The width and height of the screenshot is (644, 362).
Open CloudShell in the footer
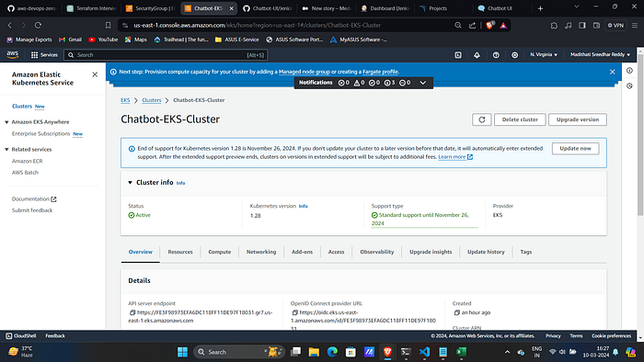(21, 335)
